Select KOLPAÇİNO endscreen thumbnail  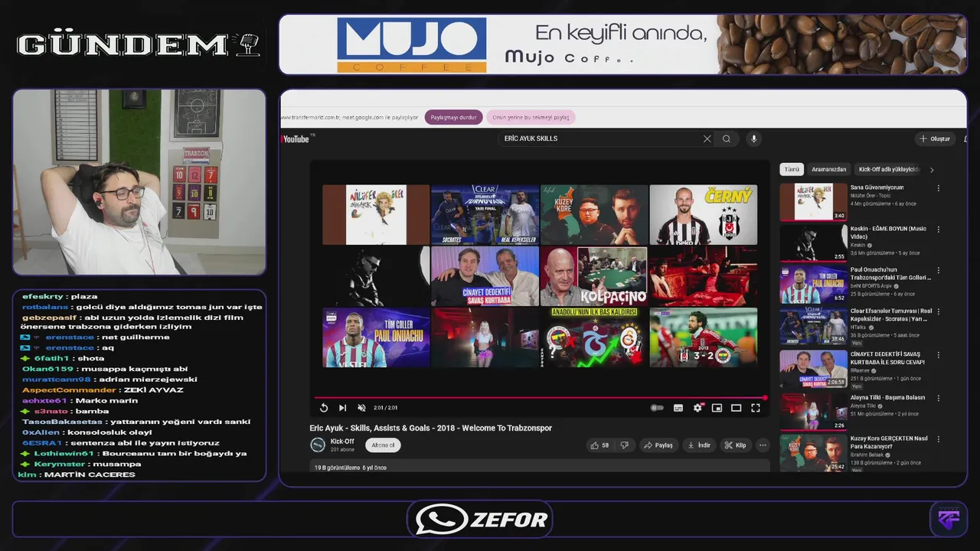click(x=594, y=275)
